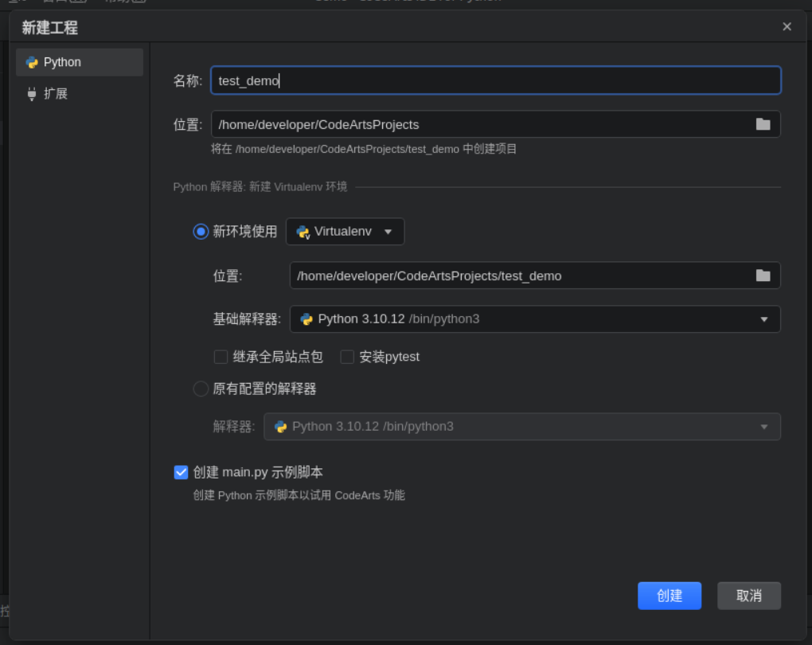Enable 安装pytest checkbox
Viewport: 812px width, 645px height.
pos(347,357)
